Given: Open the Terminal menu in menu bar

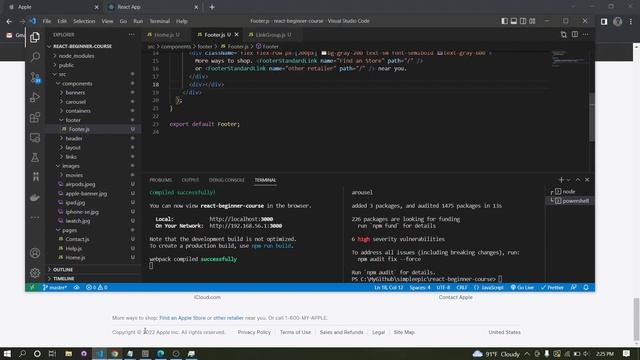Looking at the screenshot, I should (160, 21).
